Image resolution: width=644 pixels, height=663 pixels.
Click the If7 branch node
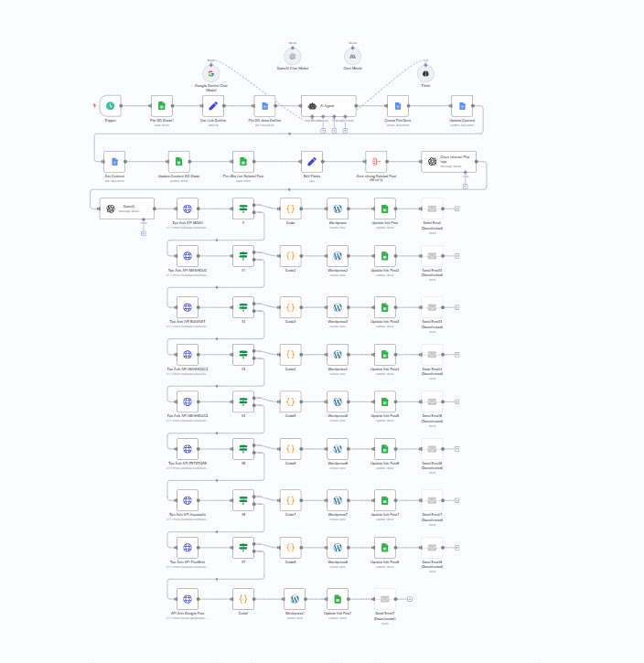point(243,548)
